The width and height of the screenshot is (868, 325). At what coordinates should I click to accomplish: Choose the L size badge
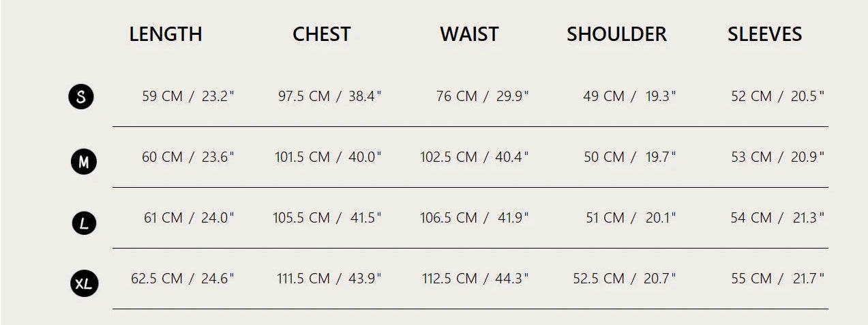point(84,223)
